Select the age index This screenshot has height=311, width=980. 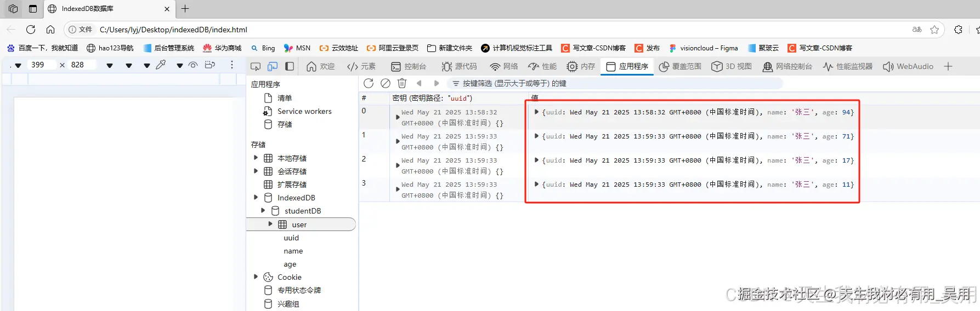(x=290, y=264)
